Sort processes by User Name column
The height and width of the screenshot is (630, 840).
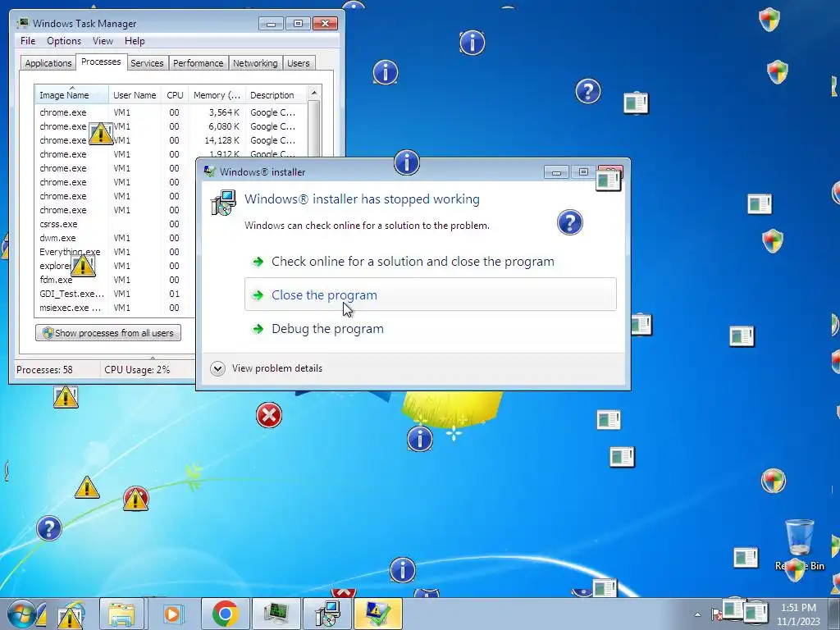pyautogui.click(x=135, y=95)
